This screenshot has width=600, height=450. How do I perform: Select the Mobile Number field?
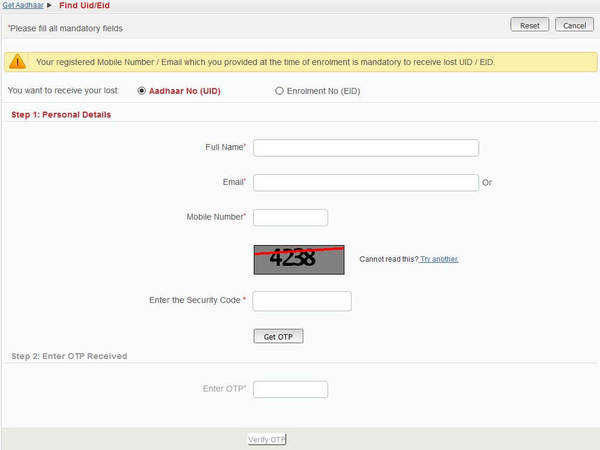pos(290,217)
